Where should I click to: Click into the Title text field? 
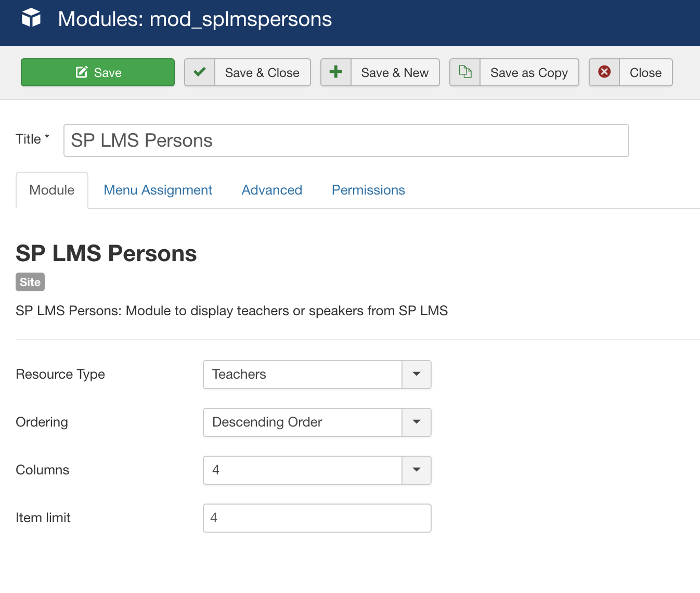point(346,140)
